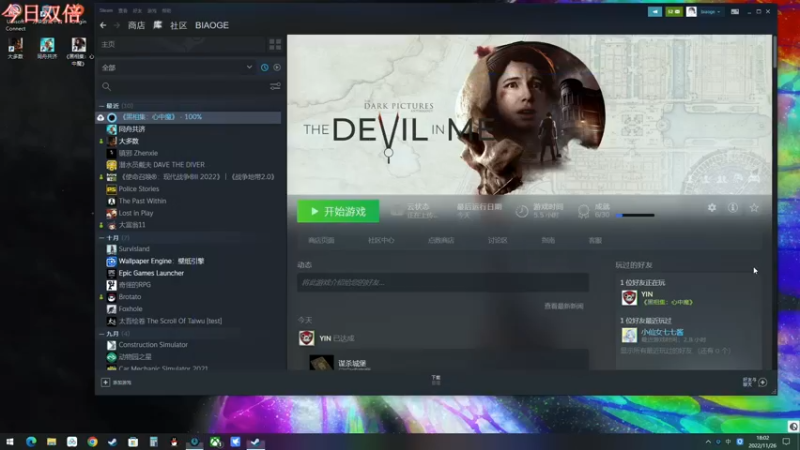
Task: Select Police Stories in the library
Action: point(139,189)
